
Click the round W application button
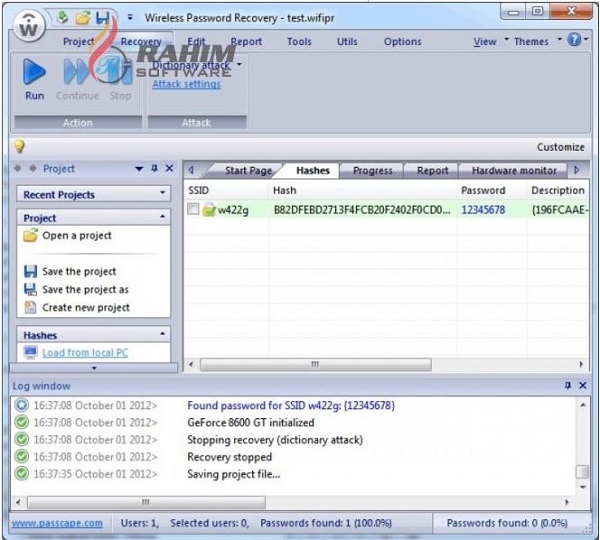tap(29, 26)
